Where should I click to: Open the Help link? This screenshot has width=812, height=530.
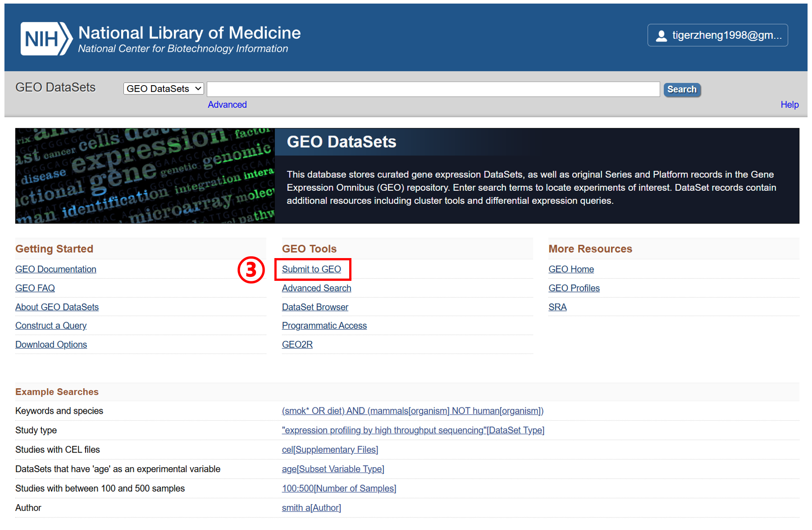point(789,105)
